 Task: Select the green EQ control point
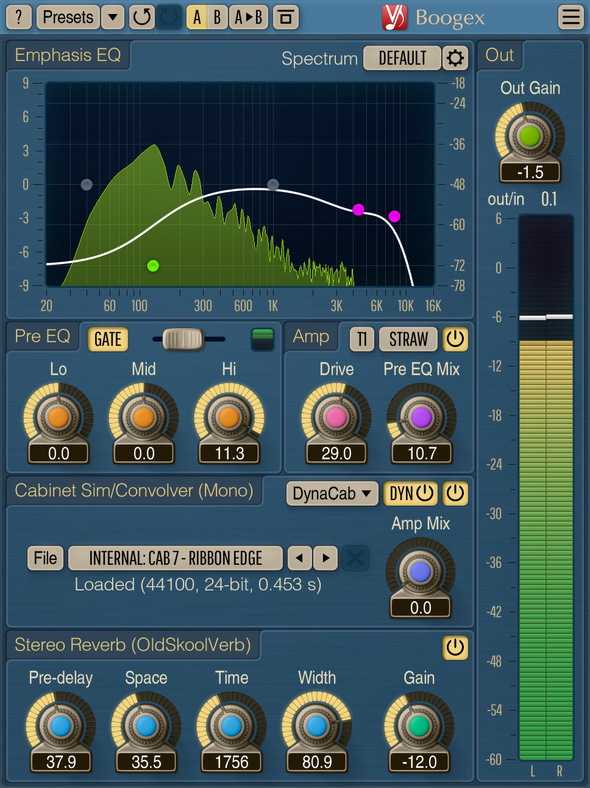click(x=153, y=266)
